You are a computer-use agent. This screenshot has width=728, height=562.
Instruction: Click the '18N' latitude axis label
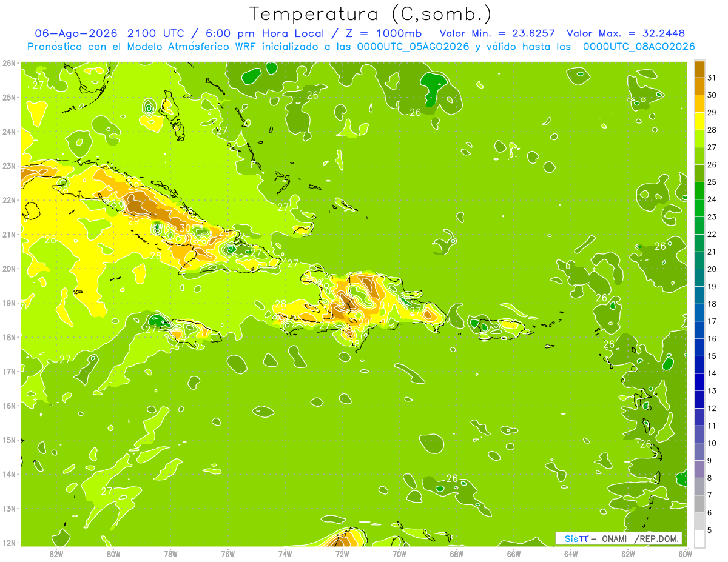10,337
